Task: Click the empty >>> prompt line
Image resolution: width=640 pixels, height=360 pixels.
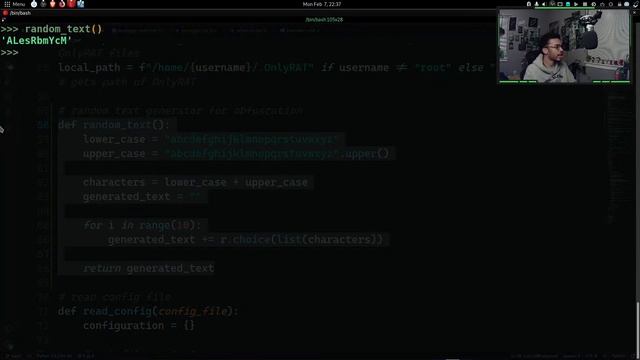Action: pos(9,53)
